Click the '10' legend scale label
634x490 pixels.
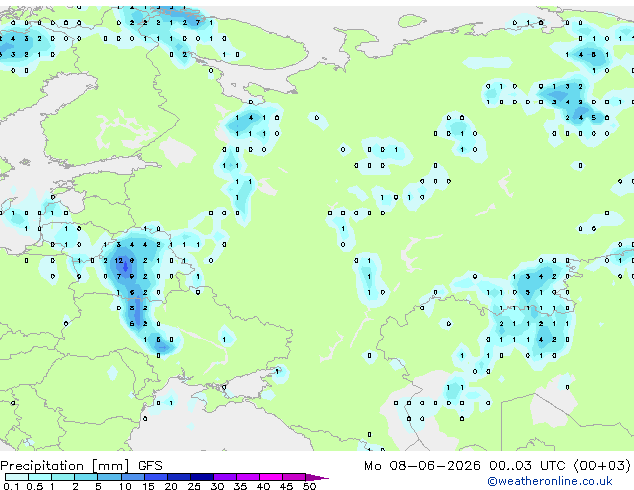(125, 486)
